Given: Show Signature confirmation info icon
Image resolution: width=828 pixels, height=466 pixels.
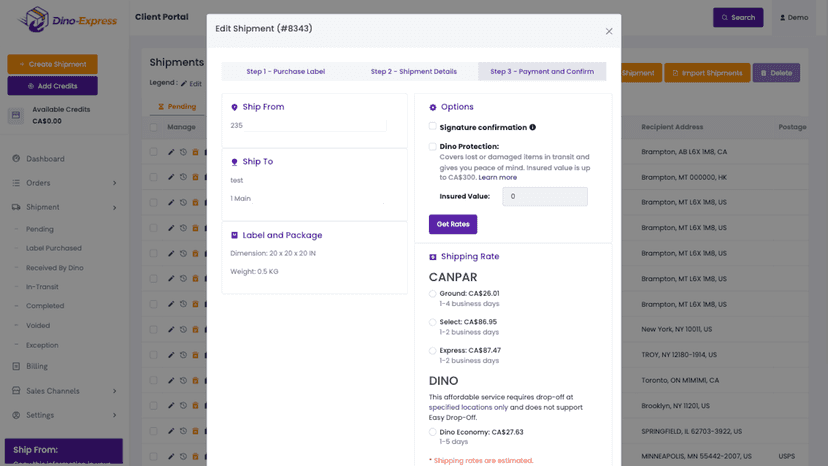Looking at the screenshot, I should click(532, 127).
